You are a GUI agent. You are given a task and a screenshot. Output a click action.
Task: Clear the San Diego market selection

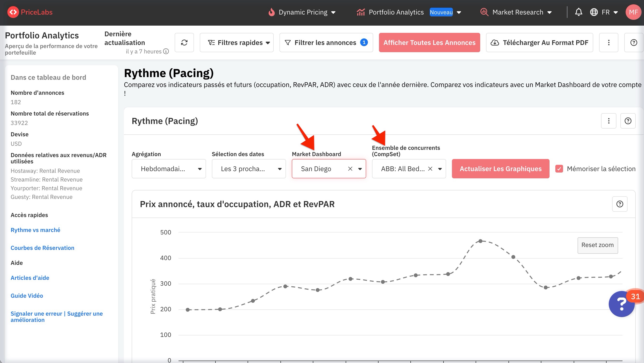[x=350, y=169]
